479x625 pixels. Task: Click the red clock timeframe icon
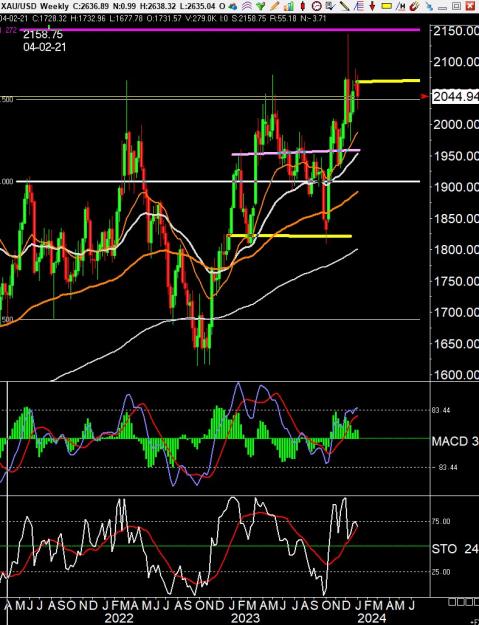(x=316, y=6)
